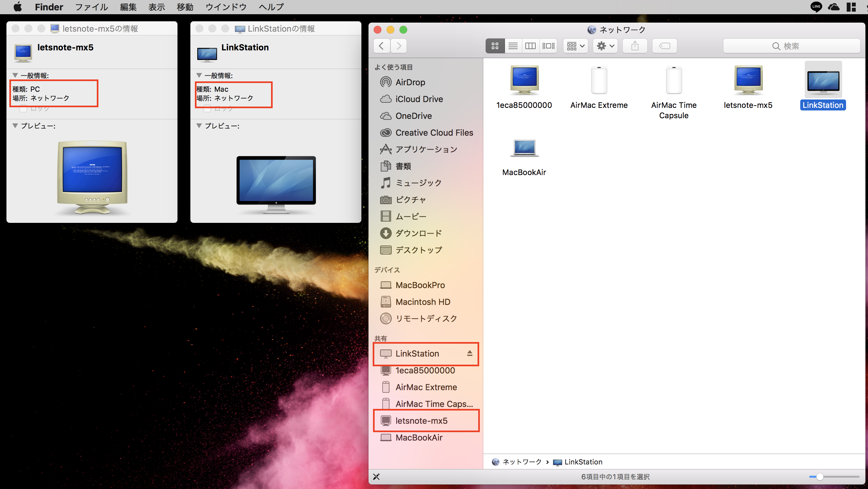Click the Share toolbar button
The width and height of the screenshot is (868, 489).
click(x=634, y=46)
